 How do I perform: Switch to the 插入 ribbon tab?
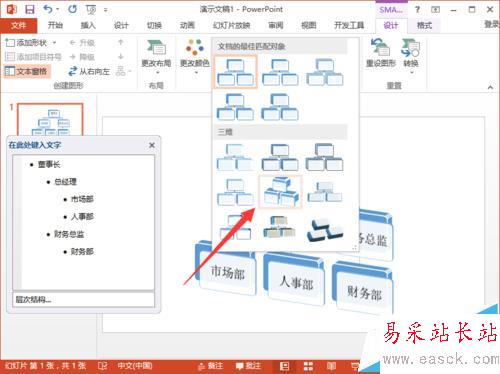pos(88,25)
